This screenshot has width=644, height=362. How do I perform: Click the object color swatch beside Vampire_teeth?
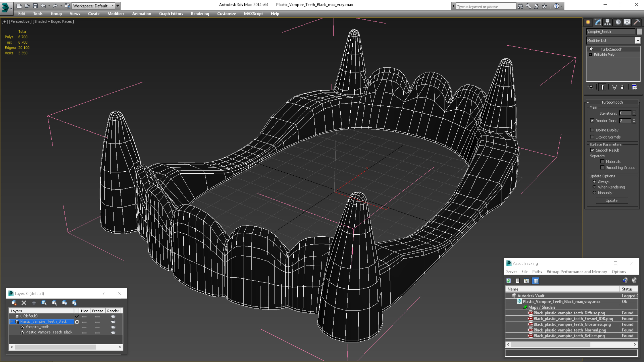(639, 32)
